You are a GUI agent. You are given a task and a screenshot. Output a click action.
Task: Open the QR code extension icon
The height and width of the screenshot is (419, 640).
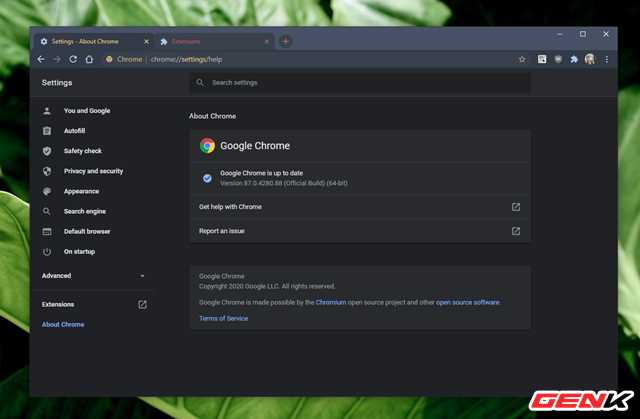click(542, 59)
